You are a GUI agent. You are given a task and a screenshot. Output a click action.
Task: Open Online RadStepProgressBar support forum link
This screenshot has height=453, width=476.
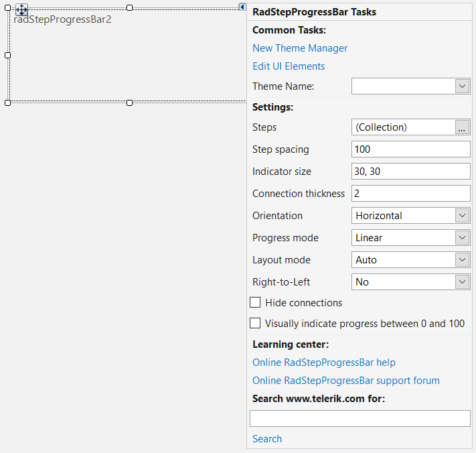click(346, 381)
